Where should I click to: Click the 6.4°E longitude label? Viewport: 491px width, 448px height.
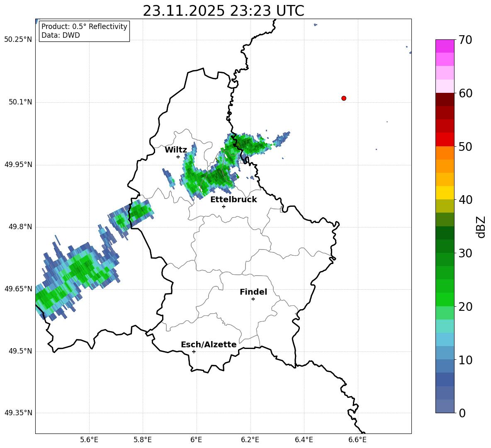click(304, 440)
